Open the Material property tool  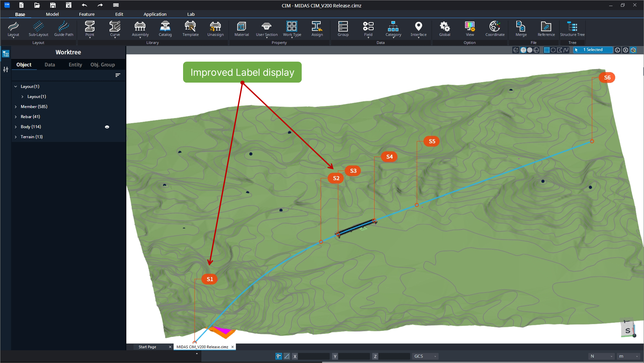(x=241, y=29)
